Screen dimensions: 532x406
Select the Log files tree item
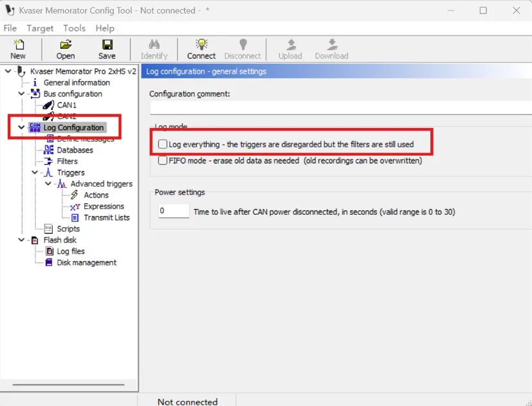71,251
